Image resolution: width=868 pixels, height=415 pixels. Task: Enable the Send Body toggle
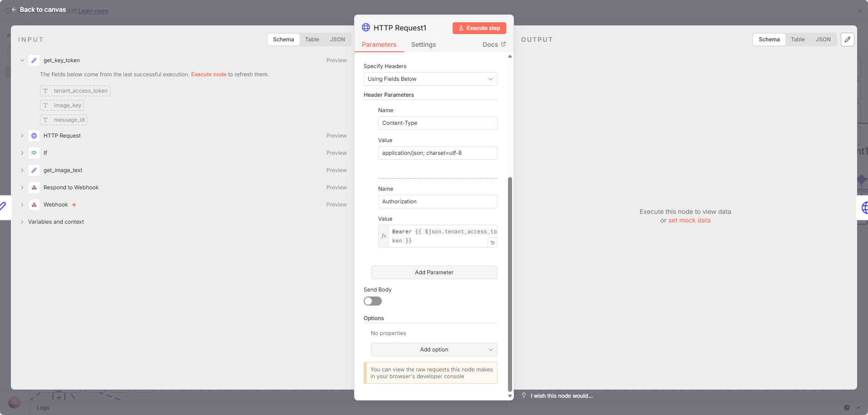(x=372, y=301)
